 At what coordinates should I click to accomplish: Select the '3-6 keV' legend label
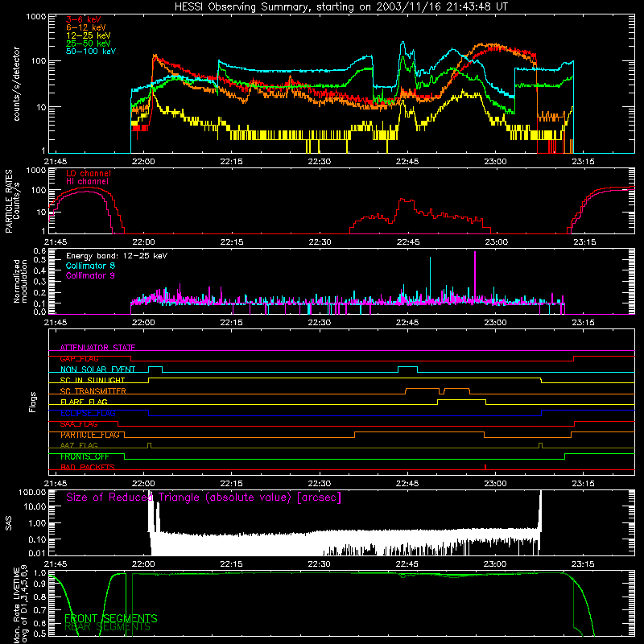coord(83,19)
